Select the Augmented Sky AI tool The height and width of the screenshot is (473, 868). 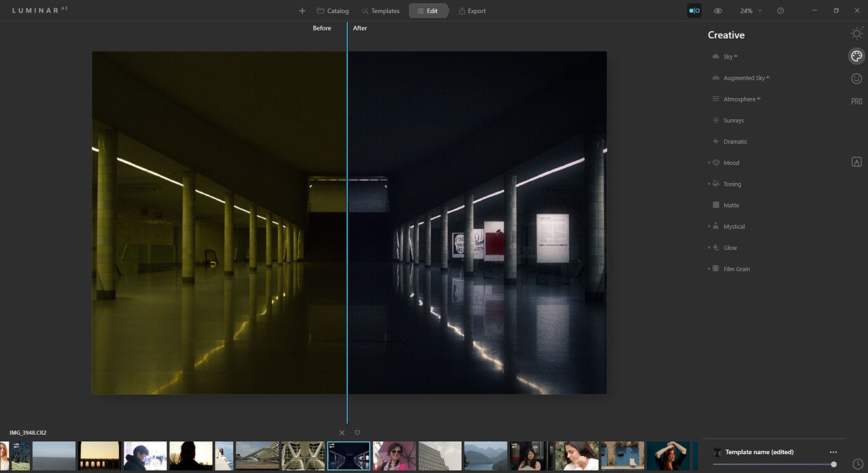(x=744, y=77)
